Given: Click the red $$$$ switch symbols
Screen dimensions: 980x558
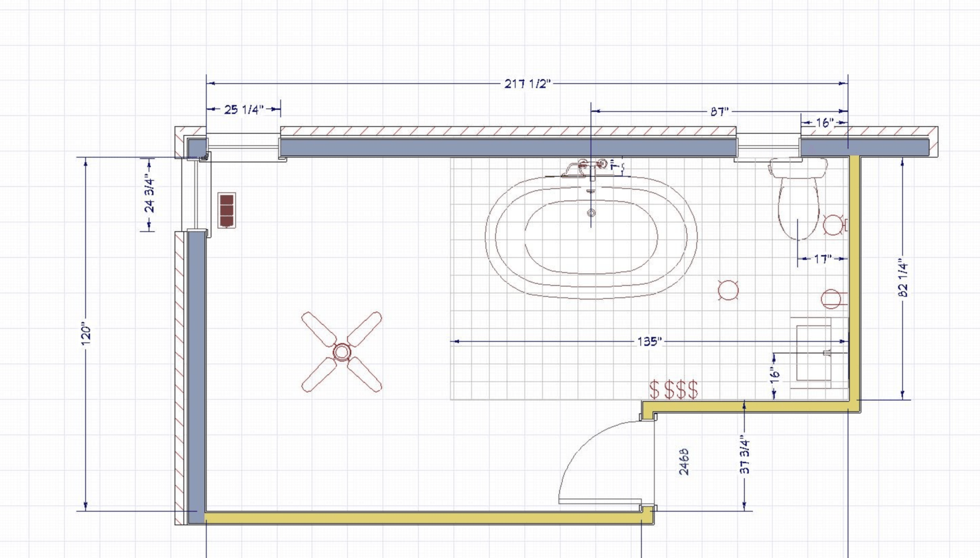Looking at the screenshot, I should pyautogui.click(x=674, y=390).
